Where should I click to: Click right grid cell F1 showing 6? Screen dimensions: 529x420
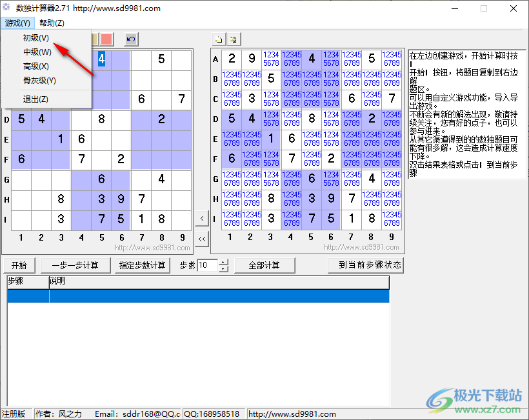pos(232,159)
